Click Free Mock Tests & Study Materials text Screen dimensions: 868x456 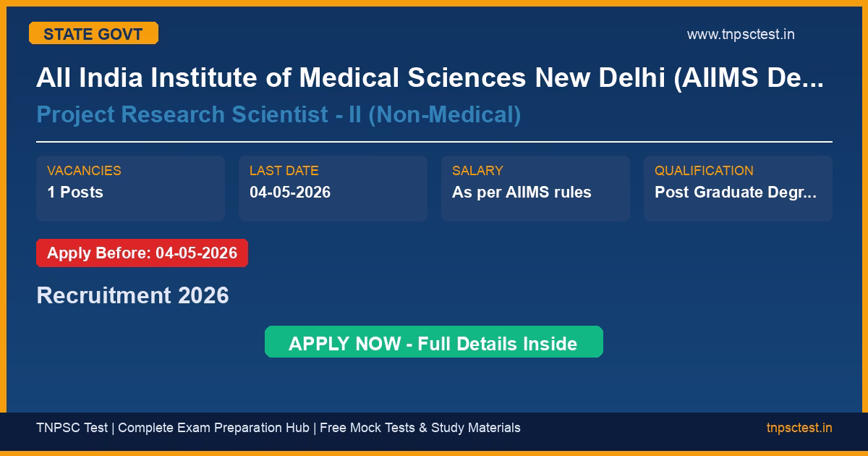coord(420,428)
